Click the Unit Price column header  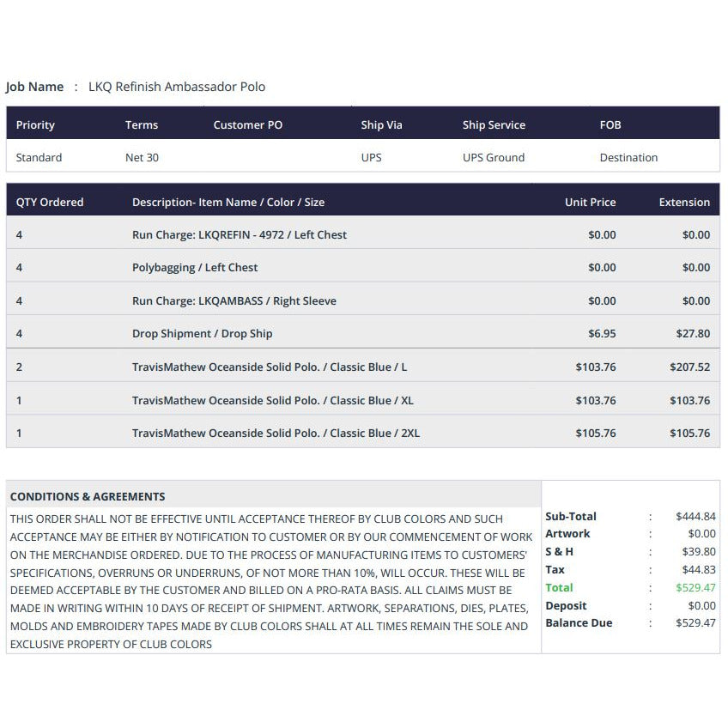tap(590, 202)
